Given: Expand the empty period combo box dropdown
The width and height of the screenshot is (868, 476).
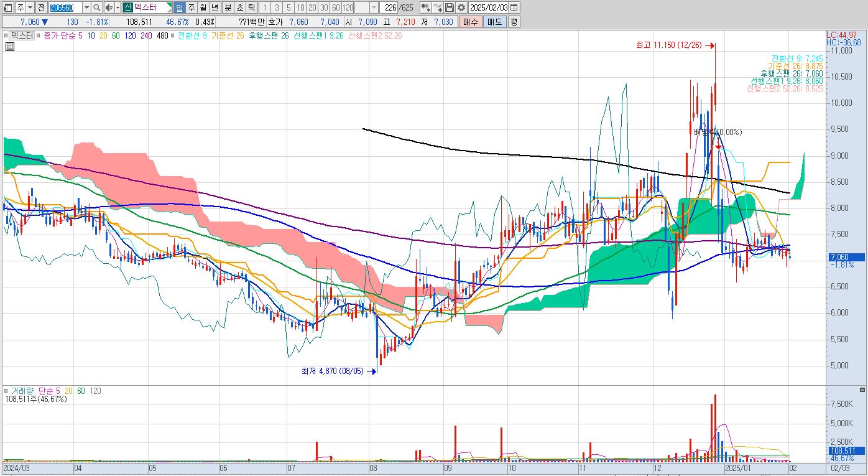Looking at the screenshot, I should (374, 7).
